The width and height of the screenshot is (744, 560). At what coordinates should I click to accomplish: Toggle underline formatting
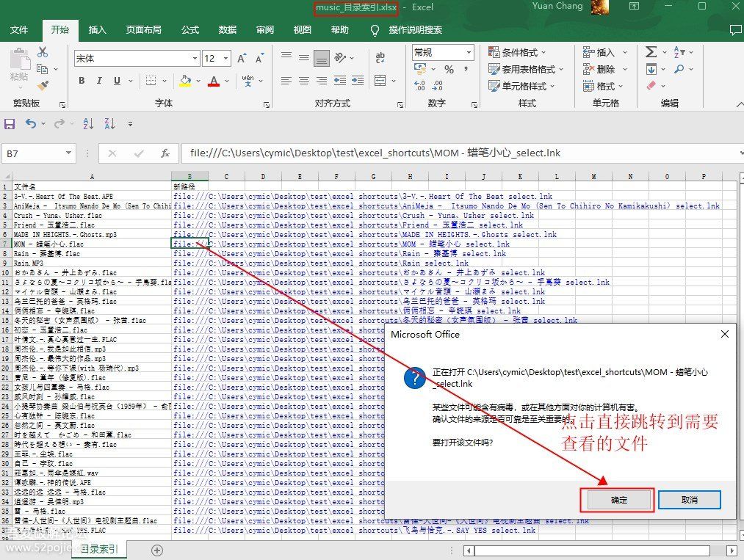[x=117, y=80]
